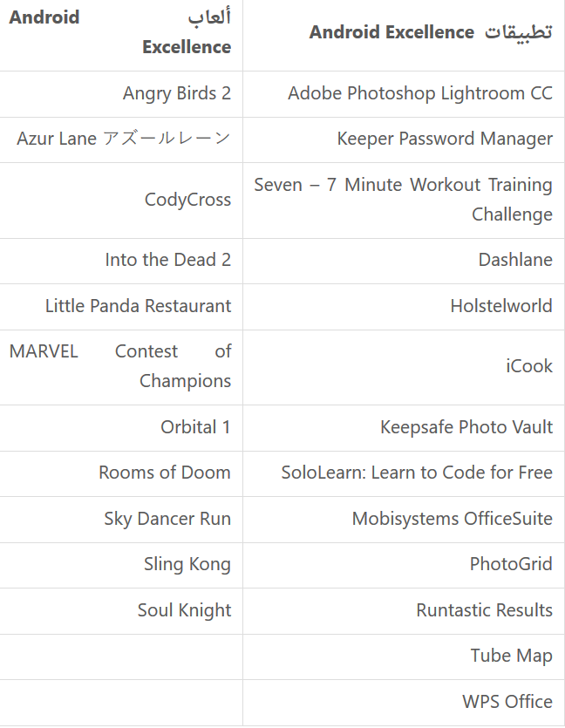This screenshot has width=565, height=728.
Task: Select MARVEL Contest of Champions entry
Action: (120, 366)
